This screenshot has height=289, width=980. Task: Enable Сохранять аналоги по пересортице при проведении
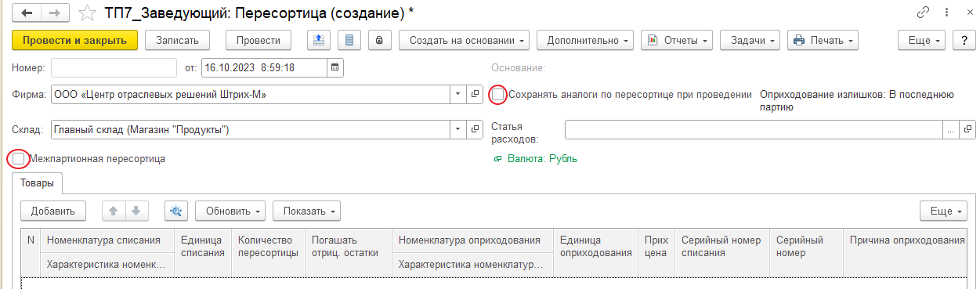click(x=497, y=95)
